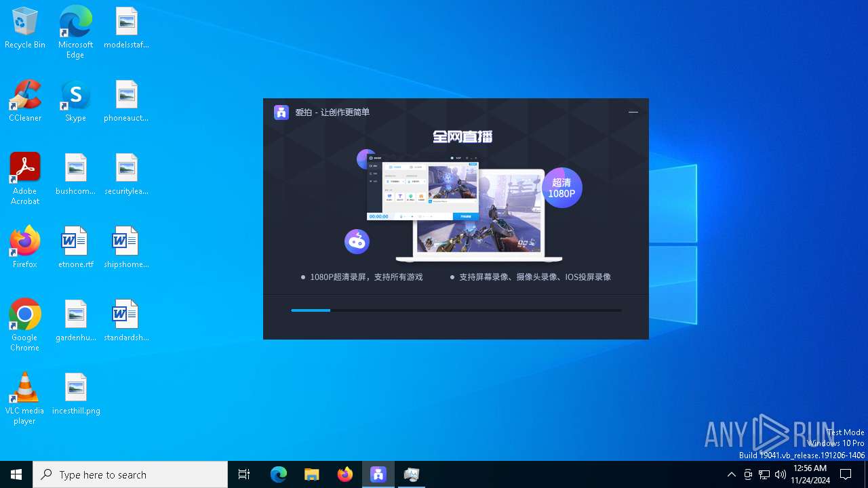Show hidden system tray icons

point(732,474)
